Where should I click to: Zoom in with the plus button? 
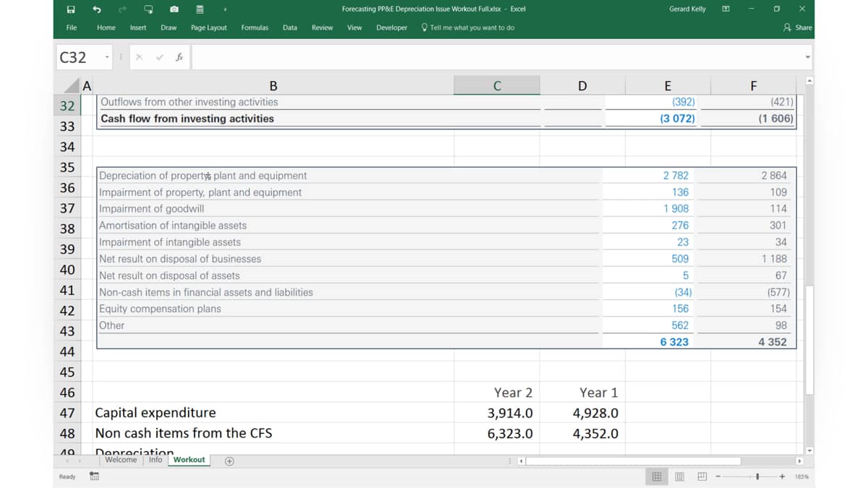pos(783,476)
